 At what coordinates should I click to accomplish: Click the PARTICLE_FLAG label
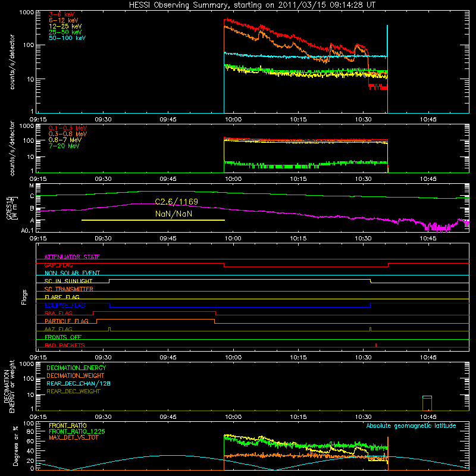pos(67,321)
